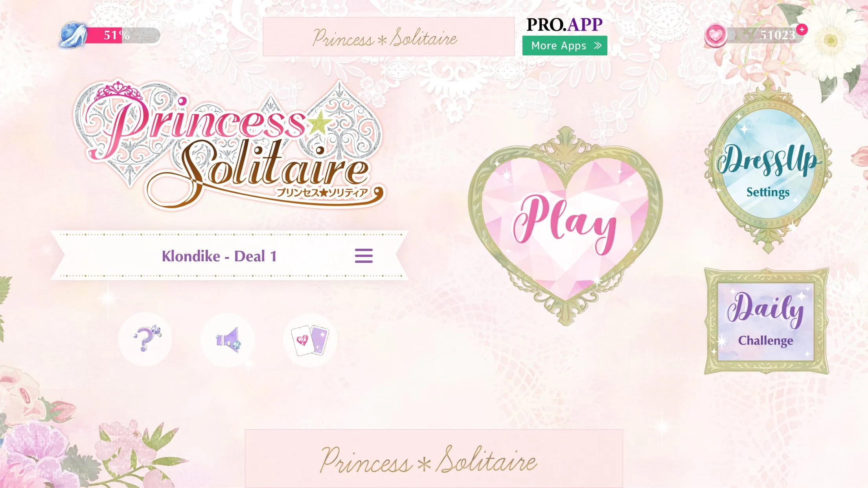The height and width of the screenshot is (488, 868).
Task: Start the game with the Play heart
Action: [565, 226]
